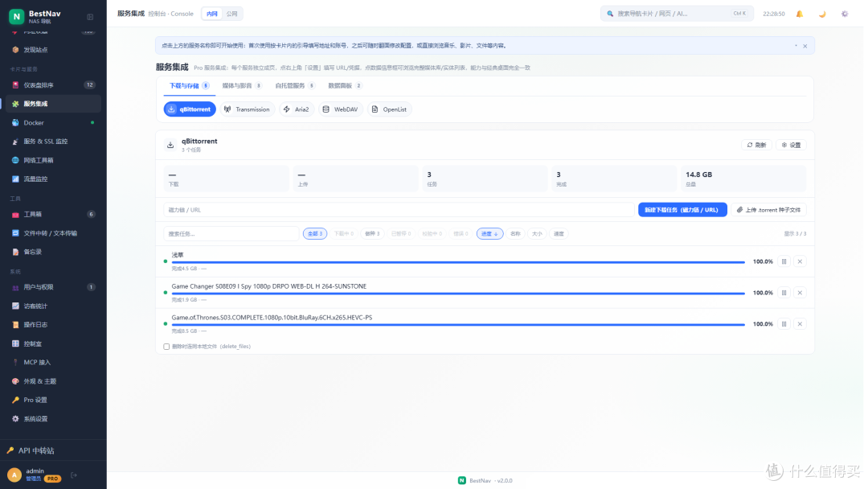Click the 磁力链 / URL input field
Image resolution: width=868 pixels, height=489 pixels.
(399, 210)
